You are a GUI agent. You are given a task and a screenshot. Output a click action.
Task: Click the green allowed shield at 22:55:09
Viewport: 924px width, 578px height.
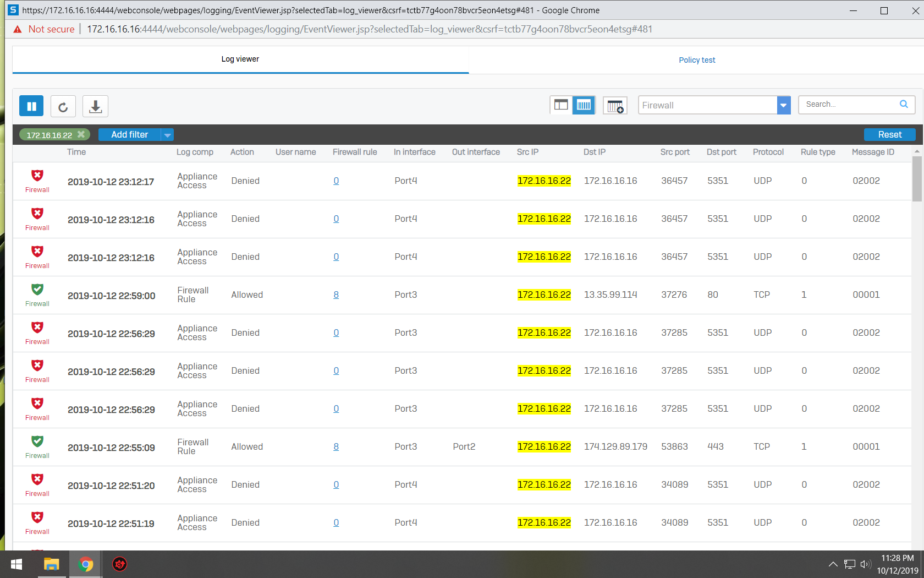click(37, 441)
